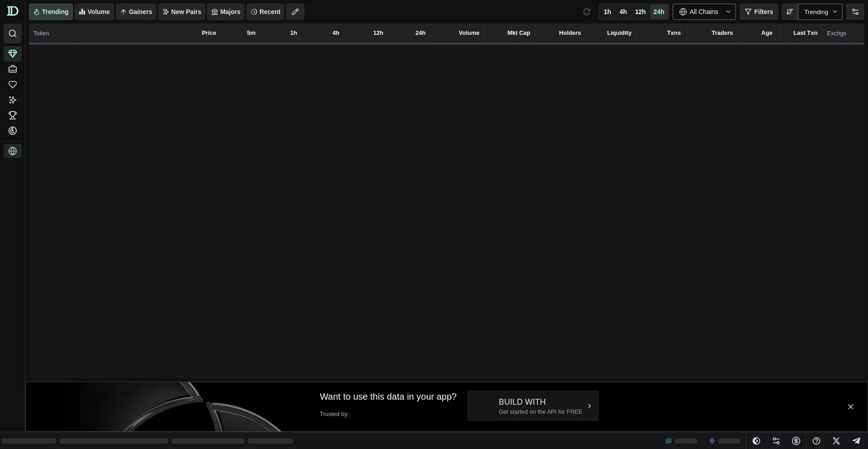Toggle the sort direction button
The image size is (868, 449).
(790, 12)
